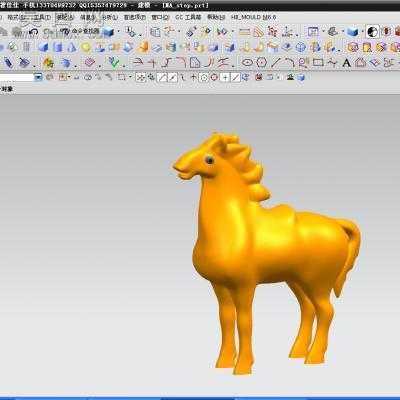Expand the dropdown arrow beside the top-left blue cube

click(119, 32)
